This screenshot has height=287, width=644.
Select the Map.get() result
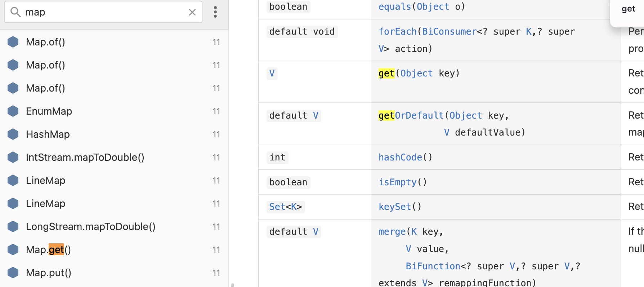[114, 250]
